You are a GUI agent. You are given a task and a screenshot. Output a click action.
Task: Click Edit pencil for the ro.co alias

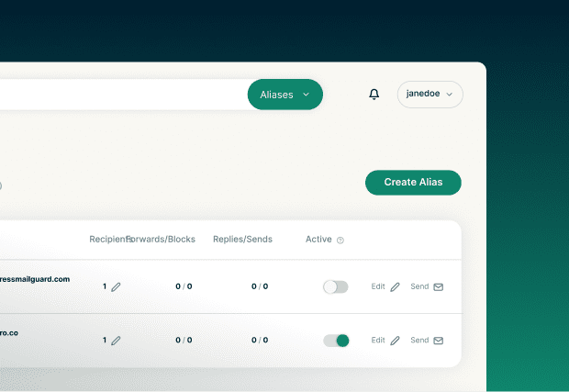(395, 341)
